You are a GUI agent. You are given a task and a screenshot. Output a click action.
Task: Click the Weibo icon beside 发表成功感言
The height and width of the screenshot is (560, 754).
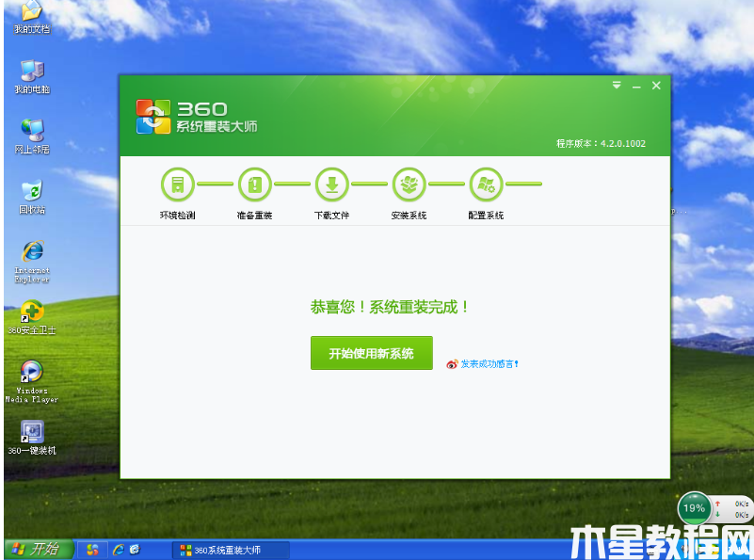[x=452, y=364]
